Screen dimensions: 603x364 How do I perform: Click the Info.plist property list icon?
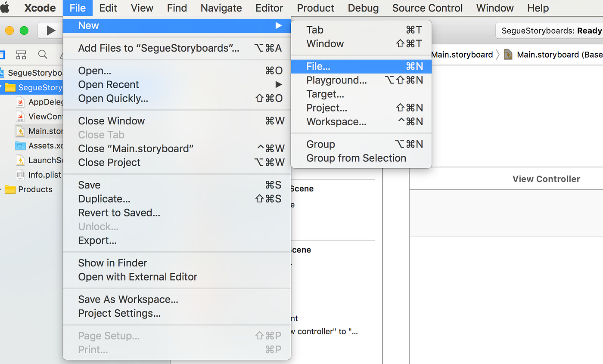coord(20,174)
